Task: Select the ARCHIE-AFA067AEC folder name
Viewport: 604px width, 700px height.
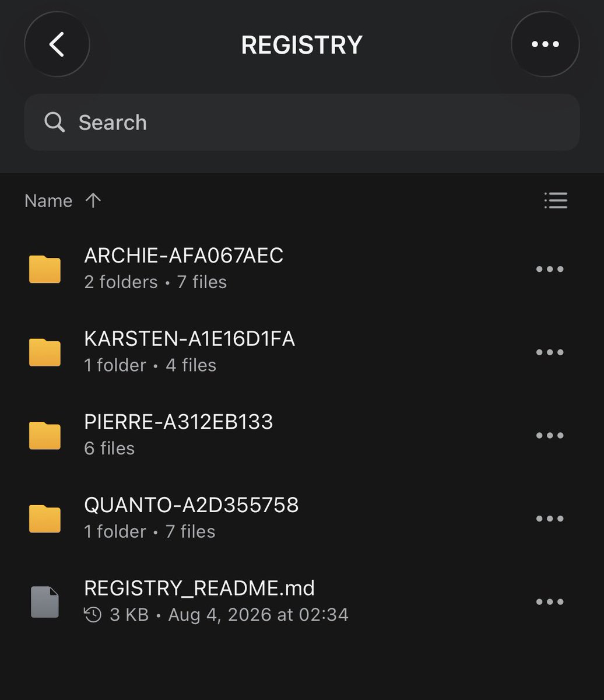Action: point(184,256)
